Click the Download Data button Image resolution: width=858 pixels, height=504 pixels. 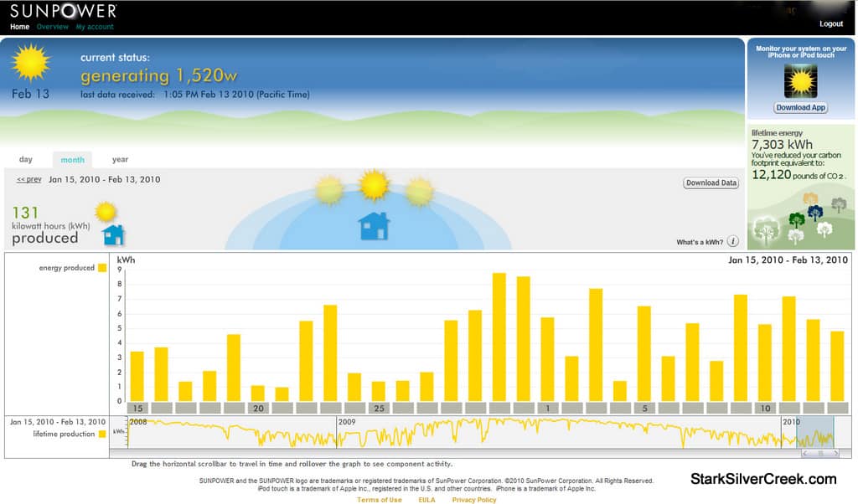pos(711,183)
